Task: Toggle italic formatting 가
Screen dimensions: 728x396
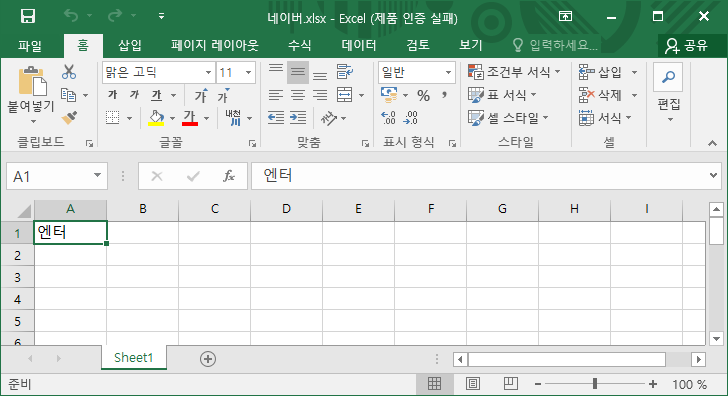Action: [135, 95]
